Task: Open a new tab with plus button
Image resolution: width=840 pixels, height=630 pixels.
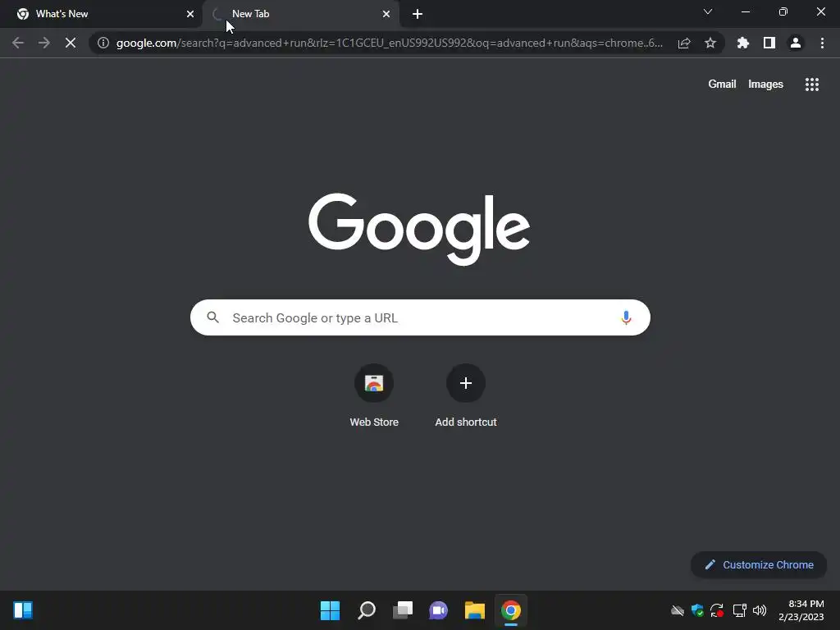Action: click(x=418, y=14)
